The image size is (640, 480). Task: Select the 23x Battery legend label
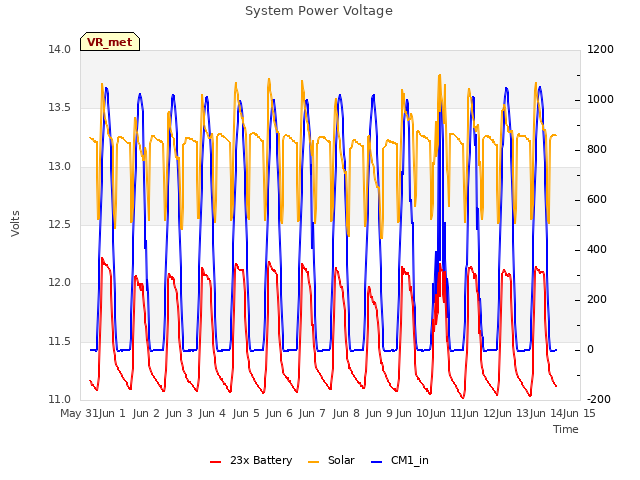(261, 460)
